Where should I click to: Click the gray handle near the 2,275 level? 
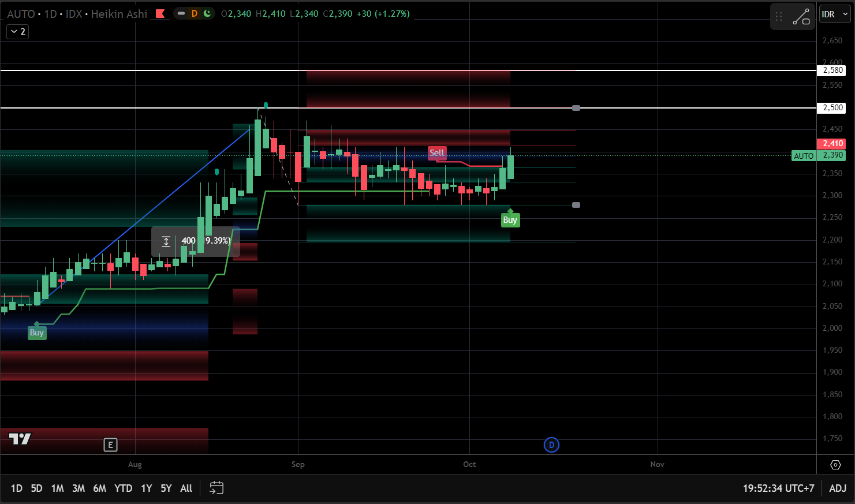576,205
